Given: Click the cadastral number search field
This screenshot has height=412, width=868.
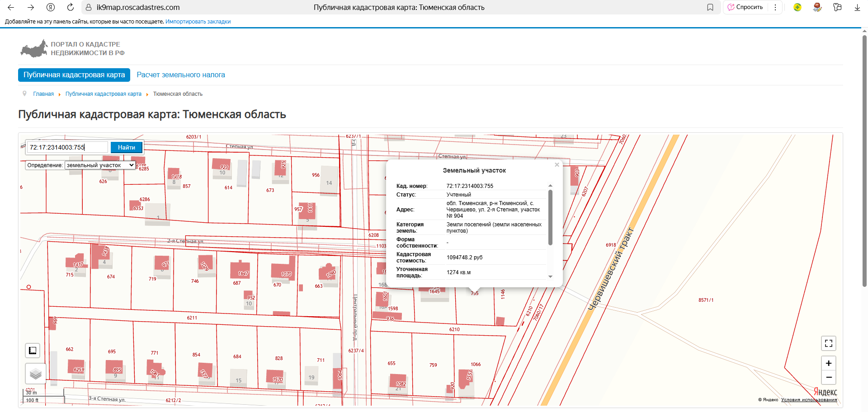Looking at the screenshot, I should pyautogui.click(x=68, y=147).
